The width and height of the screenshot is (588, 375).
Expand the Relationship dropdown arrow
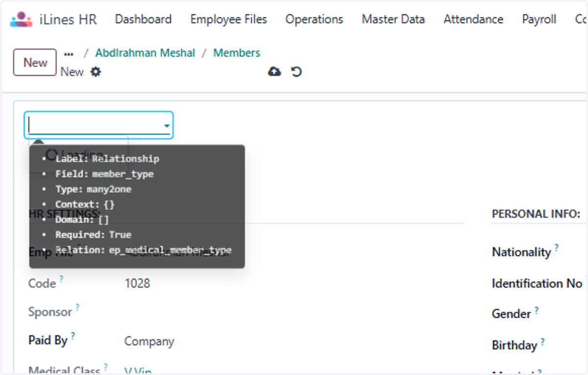coord(167,126)
